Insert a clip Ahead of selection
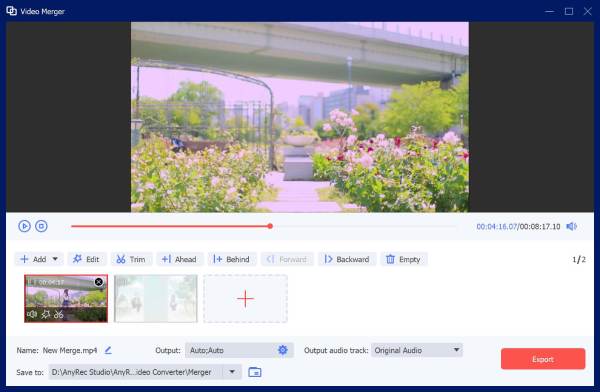 click(179, 259)
